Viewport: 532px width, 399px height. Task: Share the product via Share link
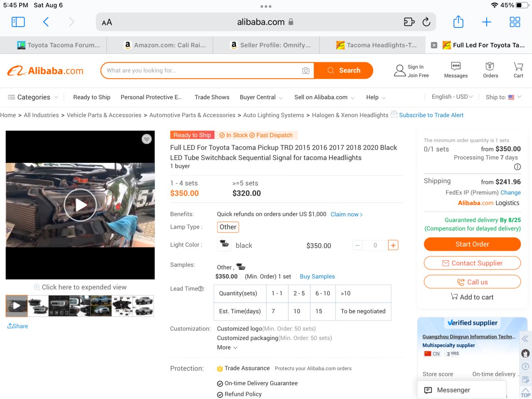(18, 326)
